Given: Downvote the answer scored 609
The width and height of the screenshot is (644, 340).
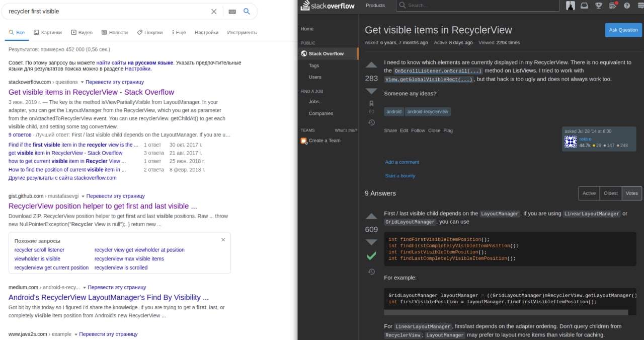Looking at the screenshot, I should pyautogui.click(x=371, y=242).
